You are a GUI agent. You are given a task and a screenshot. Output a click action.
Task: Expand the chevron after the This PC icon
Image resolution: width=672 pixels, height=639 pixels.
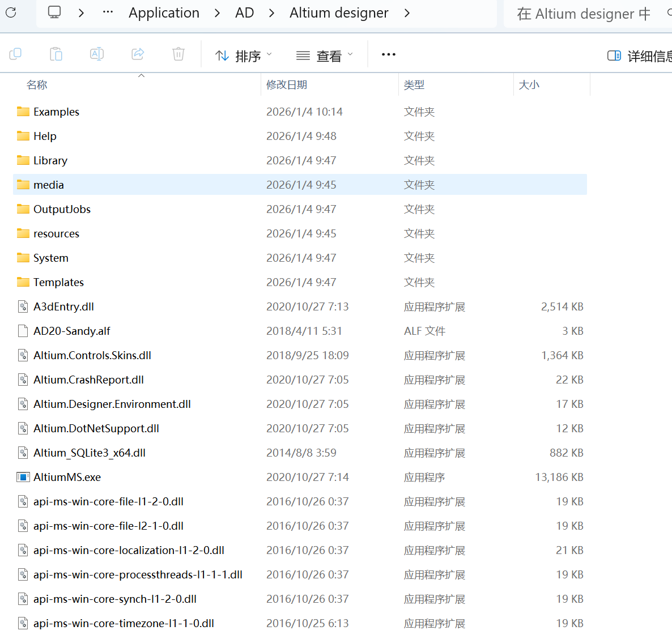[82, 13]
